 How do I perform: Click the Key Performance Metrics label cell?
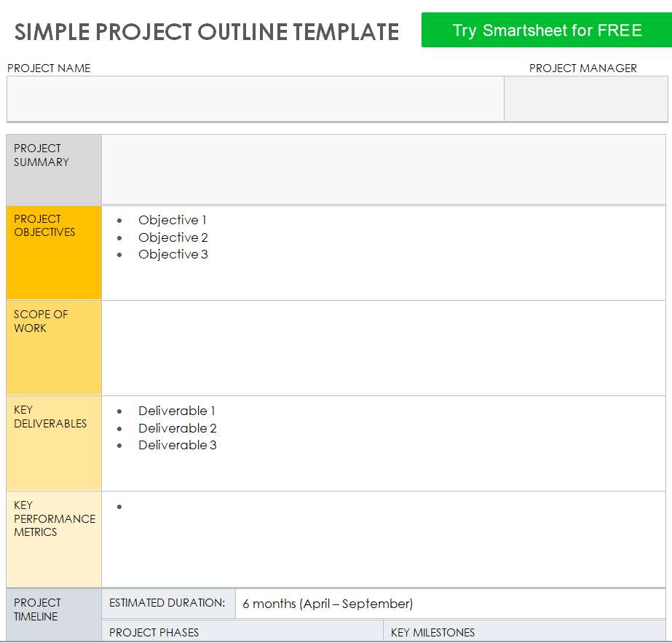(x=54, y=539)
